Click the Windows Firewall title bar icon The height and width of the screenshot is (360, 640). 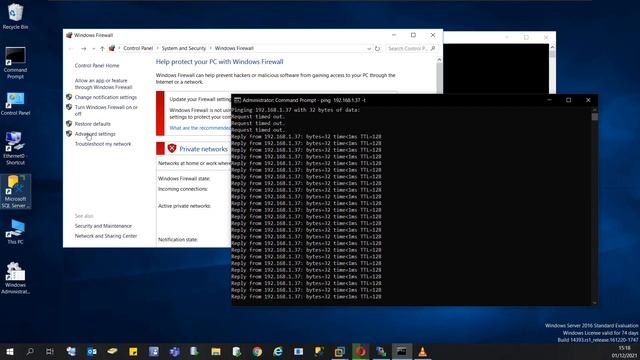pos(69,35)
